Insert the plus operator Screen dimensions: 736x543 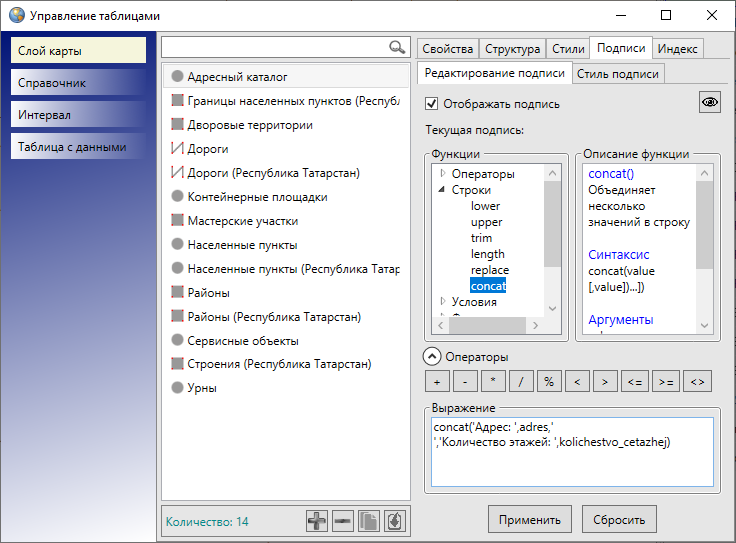436,381
